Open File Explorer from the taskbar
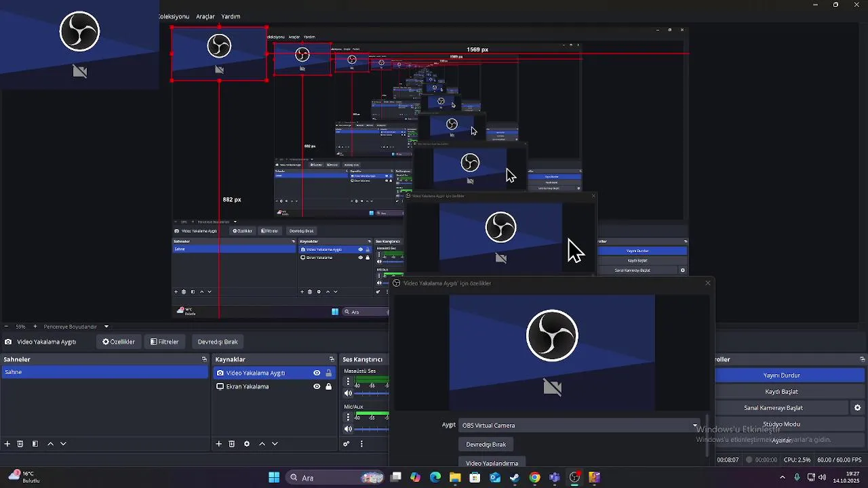The image size is (868, 488). pyautogui.click(x=455, y=478)
